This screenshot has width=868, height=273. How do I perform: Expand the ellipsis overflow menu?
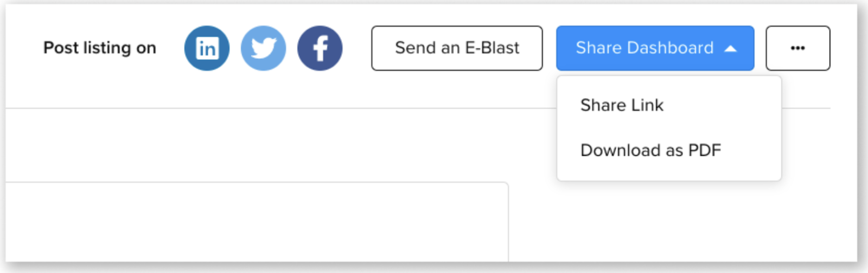click(x=797, y=48)
